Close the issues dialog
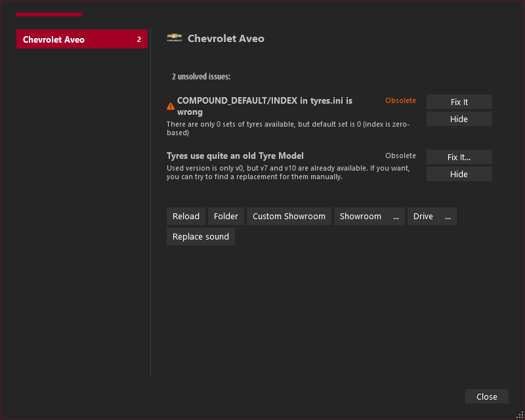This screenshot has width=525, height=420. [487, 396]
